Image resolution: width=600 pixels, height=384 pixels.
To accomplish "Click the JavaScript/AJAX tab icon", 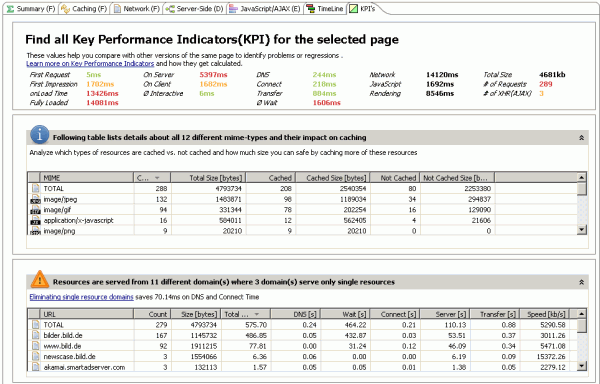I will tap(233, 8).
